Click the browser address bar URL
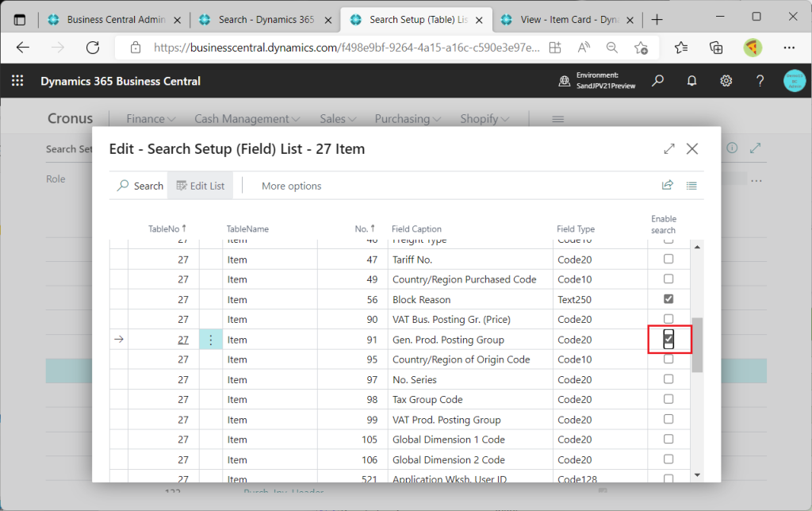 coord(347,48)
